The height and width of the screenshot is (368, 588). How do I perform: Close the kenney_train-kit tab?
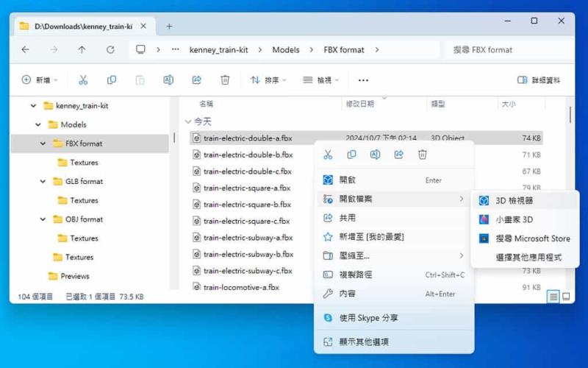pos(143,26)
